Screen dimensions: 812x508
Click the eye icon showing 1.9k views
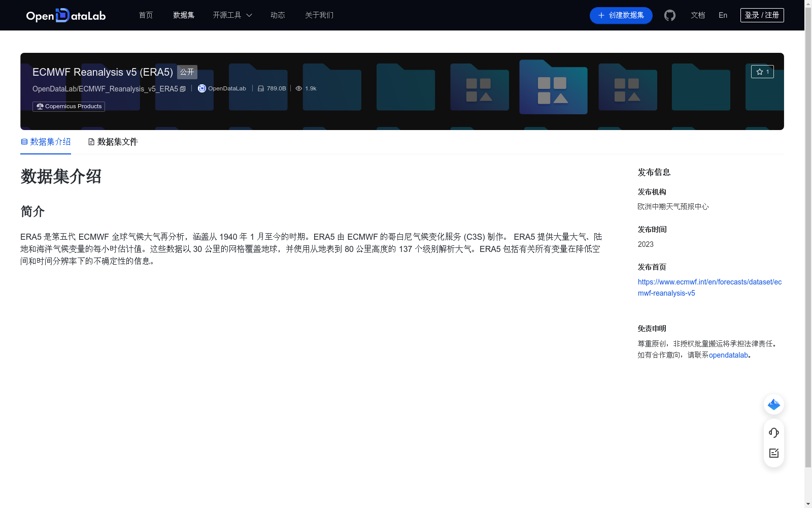tap(298, 88)
